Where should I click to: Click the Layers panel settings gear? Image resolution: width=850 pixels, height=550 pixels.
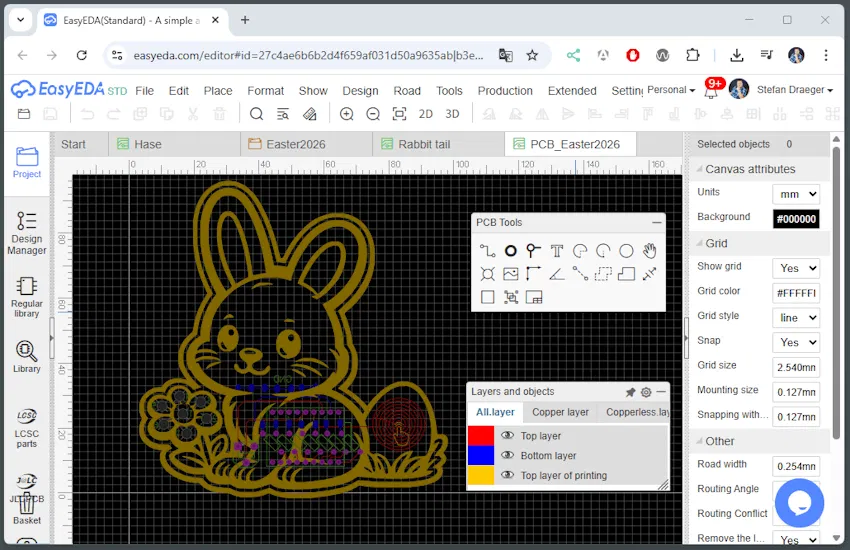(x=646, y=392)
